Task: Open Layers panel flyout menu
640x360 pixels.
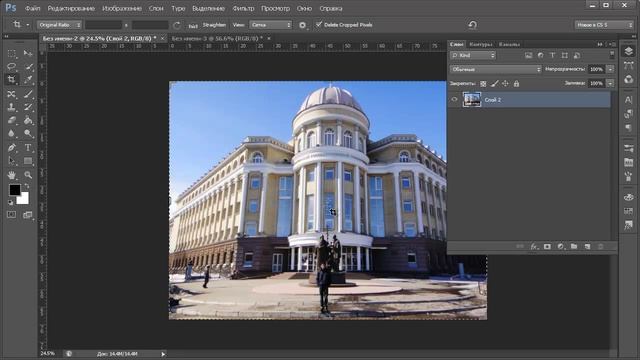Action: point(612,44)
